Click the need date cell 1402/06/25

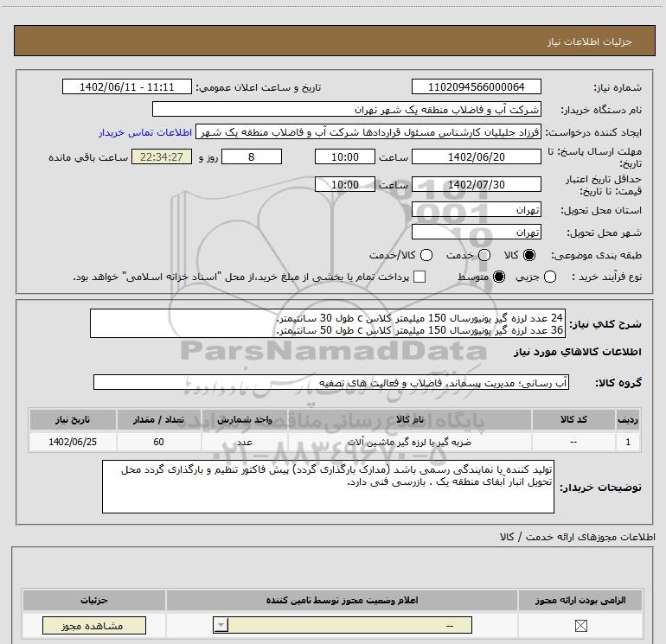(73, 442)
